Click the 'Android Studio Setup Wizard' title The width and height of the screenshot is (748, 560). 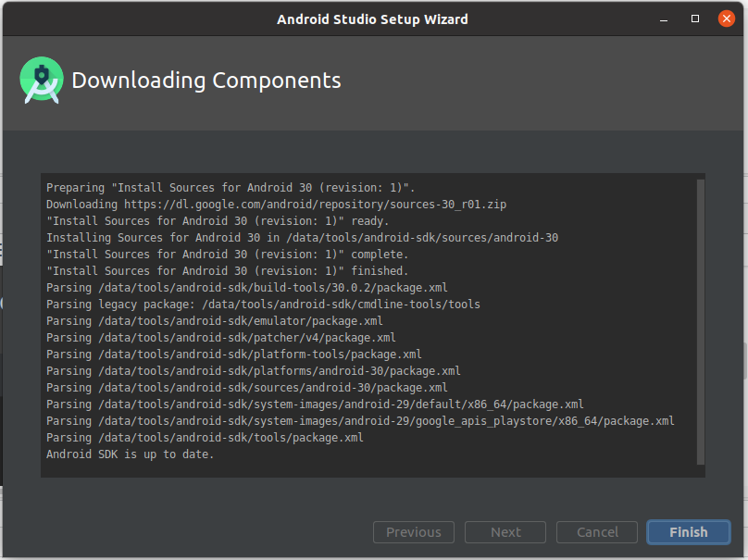click(x=372, y=19)
